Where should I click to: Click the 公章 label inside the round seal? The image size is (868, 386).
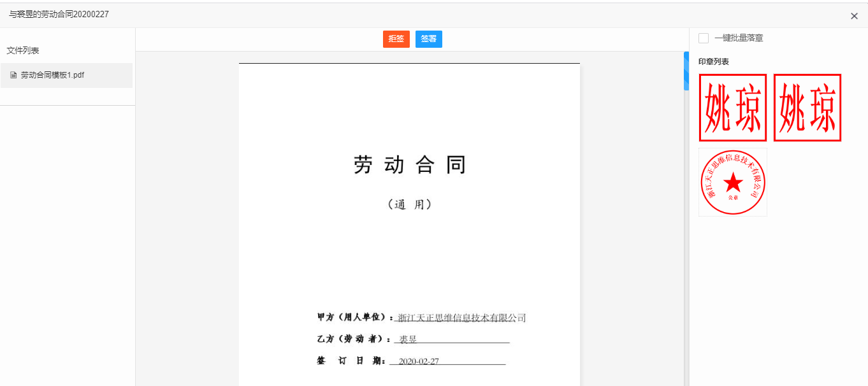click(x=734, y=199)
